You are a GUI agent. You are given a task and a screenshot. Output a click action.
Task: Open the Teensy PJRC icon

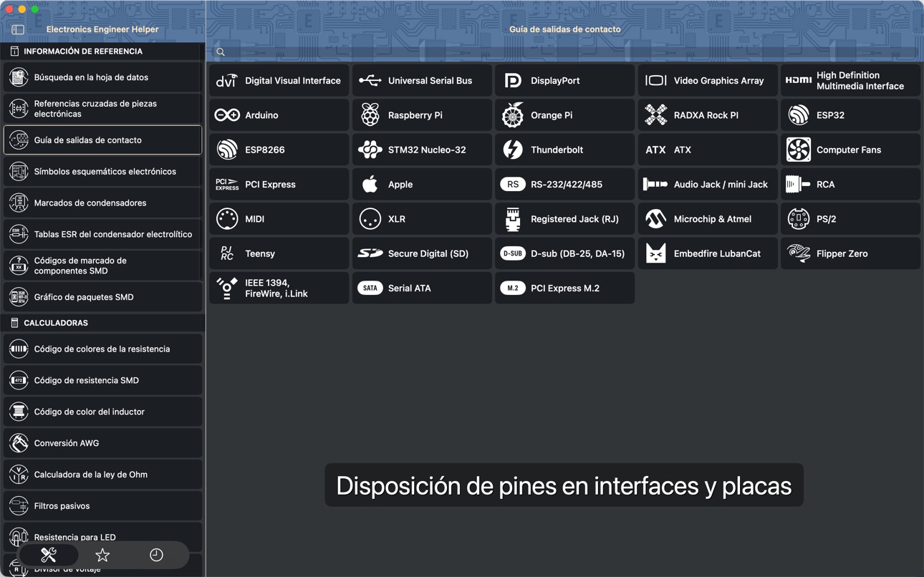pyautogui.click(x=227, y=253)
